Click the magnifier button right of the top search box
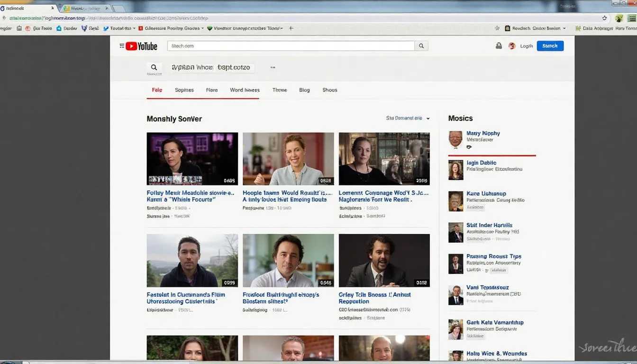 point(421,46)
